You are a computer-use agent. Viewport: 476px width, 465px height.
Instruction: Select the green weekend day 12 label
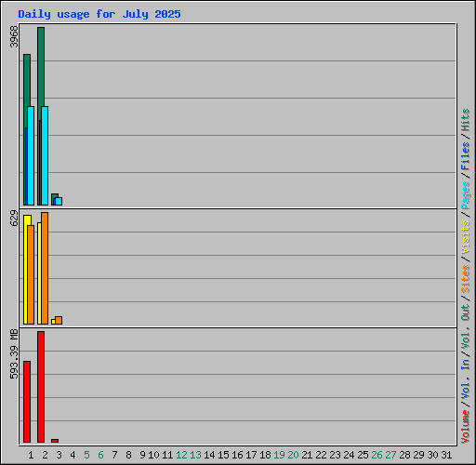coord(181,455)
